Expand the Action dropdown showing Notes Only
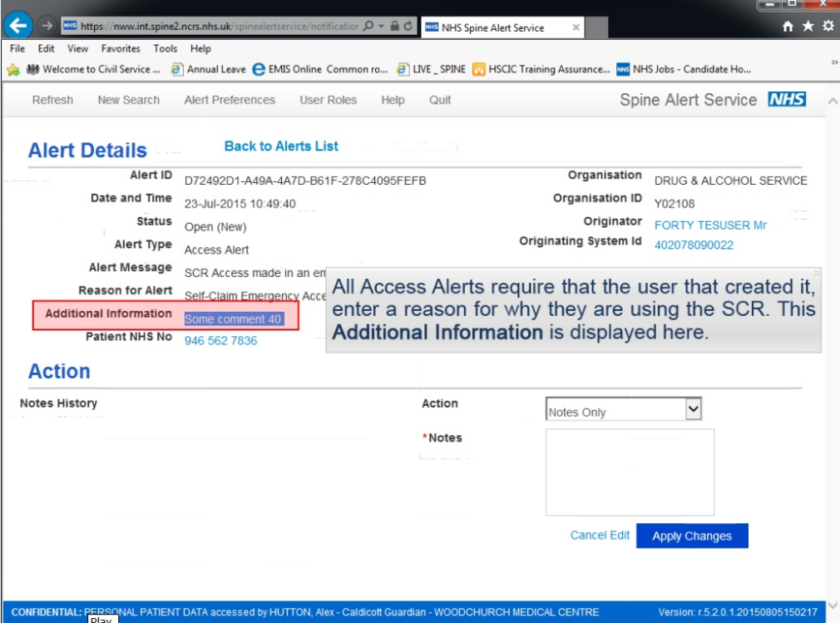This screenshot has width=840, height=623. coord(693,409)
